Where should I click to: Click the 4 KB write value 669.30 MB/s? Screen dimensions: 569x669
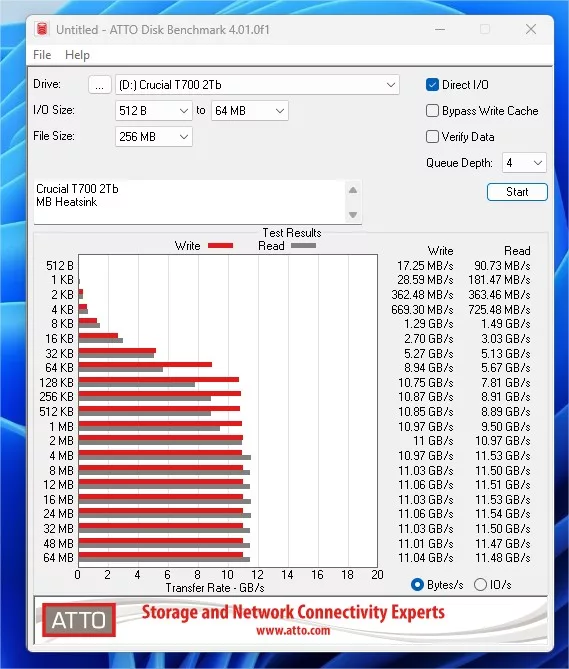(x=422, y=310)
